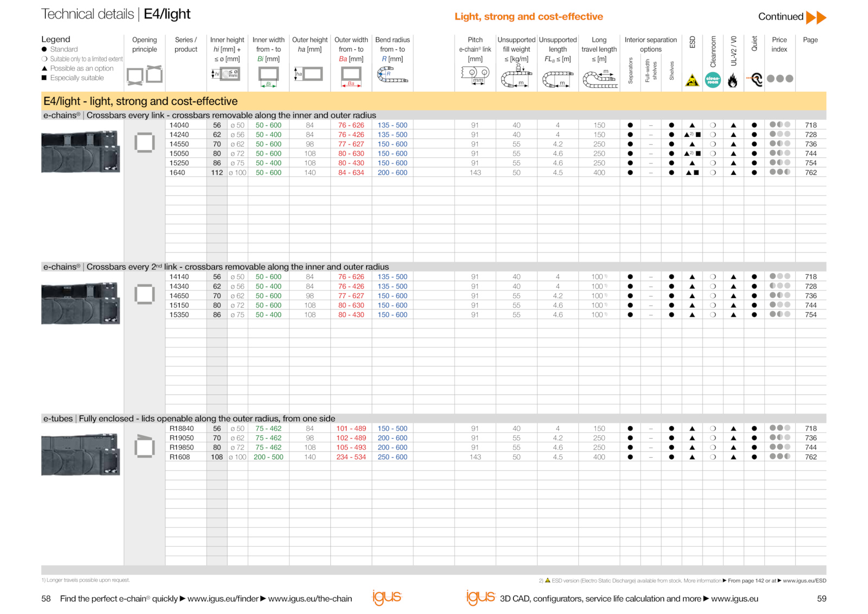Click e-chain photo for crossbars every 2nd link

pos(81,303)
